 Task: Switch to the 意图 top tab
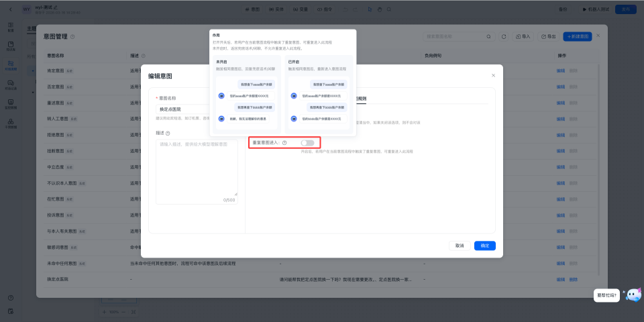pos(253,9)
